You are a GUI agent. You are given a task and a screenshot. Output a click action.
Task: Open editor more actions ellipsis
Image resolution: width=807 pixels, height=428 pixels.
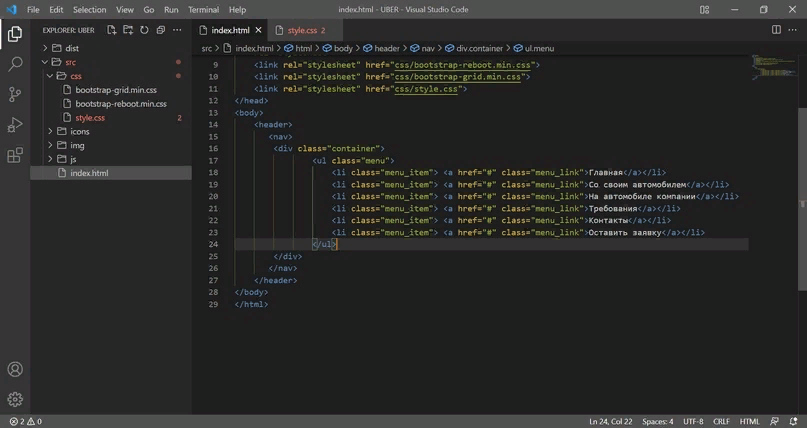pyautogui.click(x=793, y=30)
